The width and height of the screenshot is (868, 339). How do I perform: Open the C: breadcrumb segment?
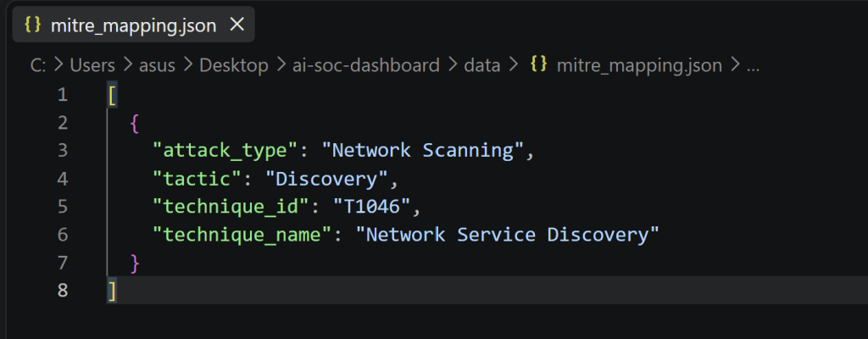[38, 65]
